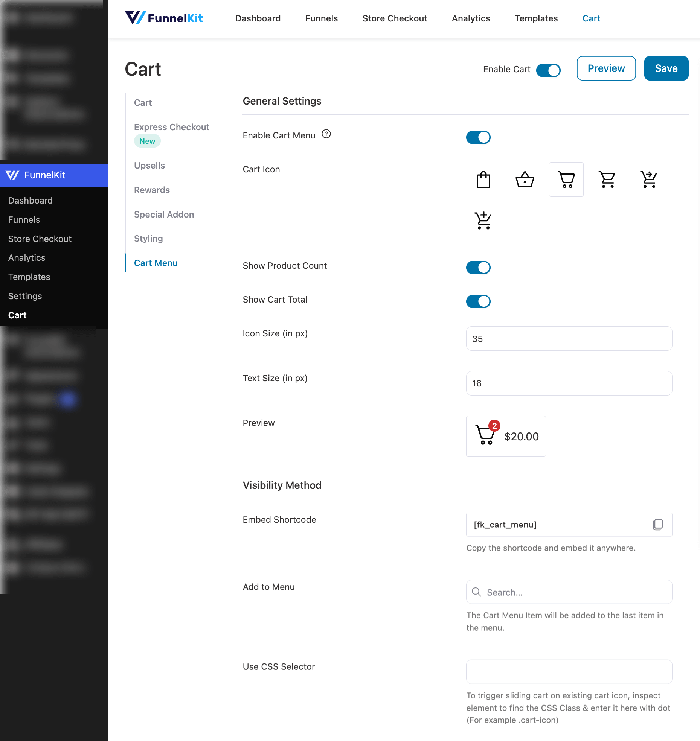Copy the embed shortcode using copy icon
Screen dimensions: 700x741
(x=658, y=524)
